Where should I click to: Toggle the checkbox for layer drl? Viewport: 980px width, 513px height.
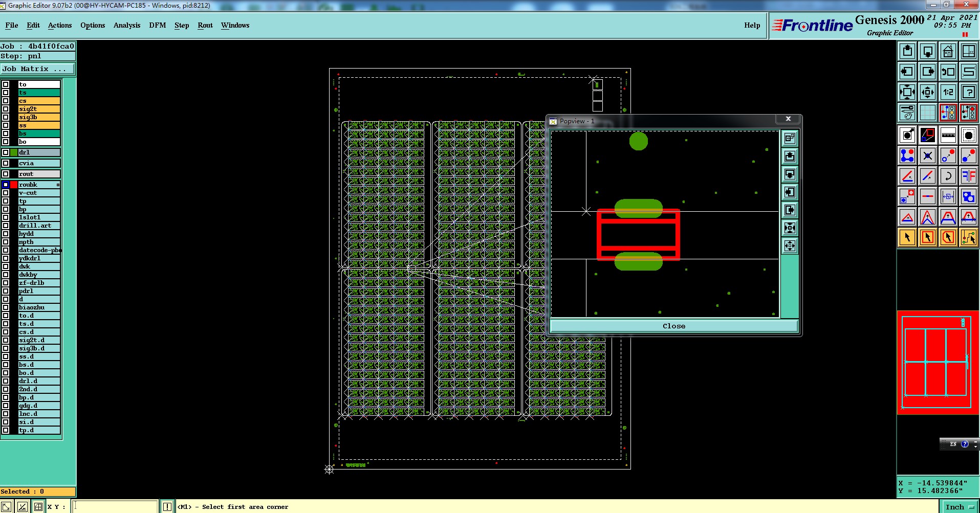coord(6,152)
